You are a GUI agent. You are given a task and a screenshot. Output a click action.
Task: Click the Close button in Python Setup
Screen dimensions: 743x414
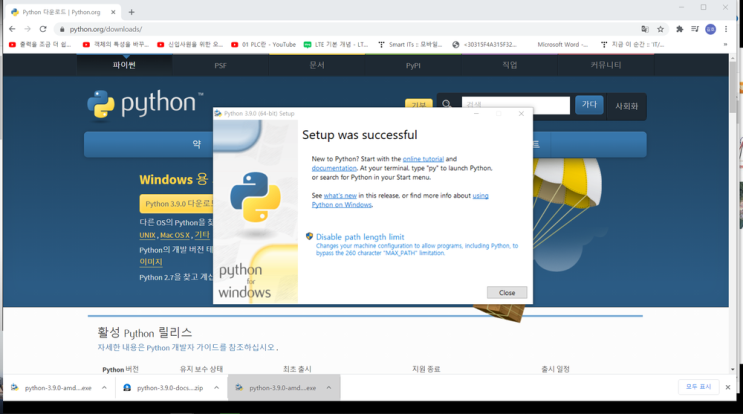click(x=507, y=293)
